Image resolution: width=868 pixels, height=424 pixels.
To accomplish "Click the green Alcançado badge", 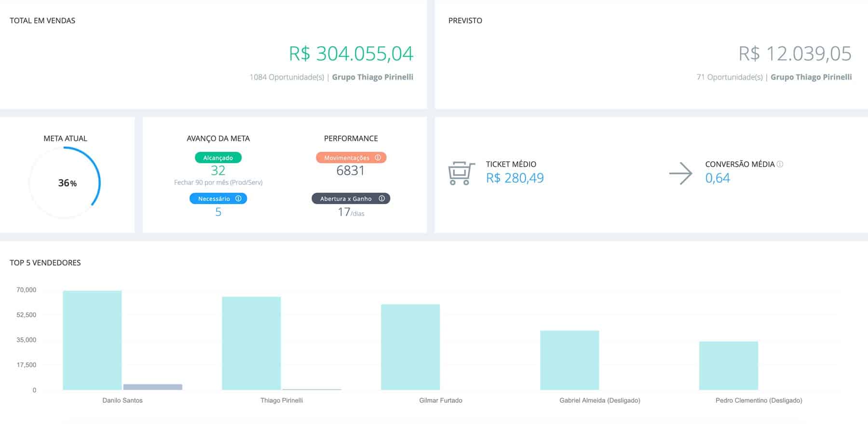I will pos(218,158).
